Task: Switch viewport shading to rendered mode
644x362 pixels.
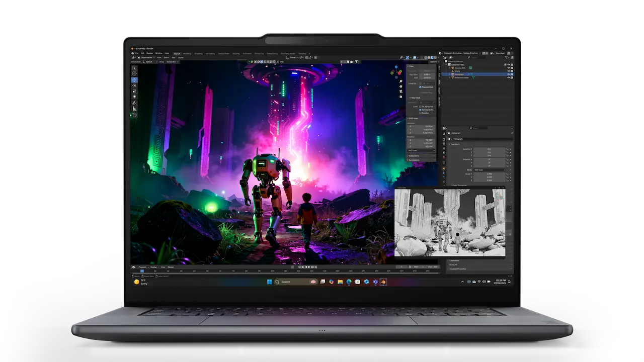Action: (435, 57)
